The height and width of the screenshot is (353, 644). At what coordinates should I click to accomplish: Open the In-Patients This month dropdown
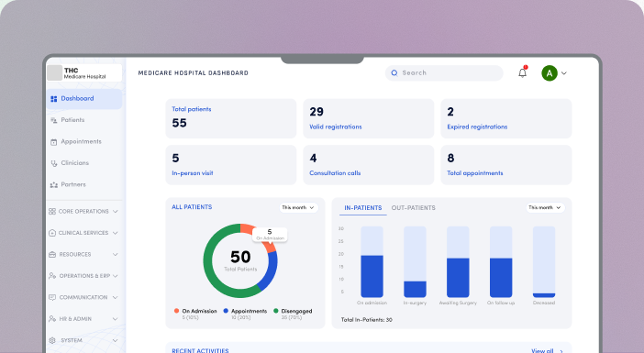pos(545,208)
